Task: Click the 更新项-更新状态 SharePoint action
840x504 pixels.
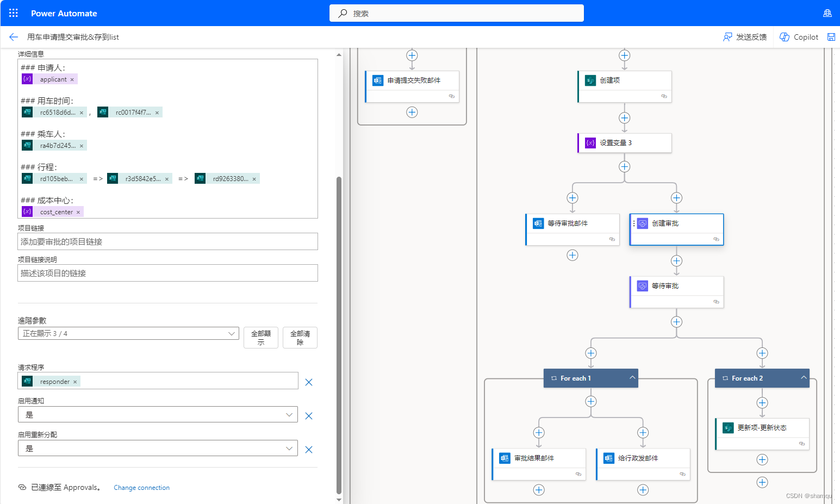Action: (762, 428)
